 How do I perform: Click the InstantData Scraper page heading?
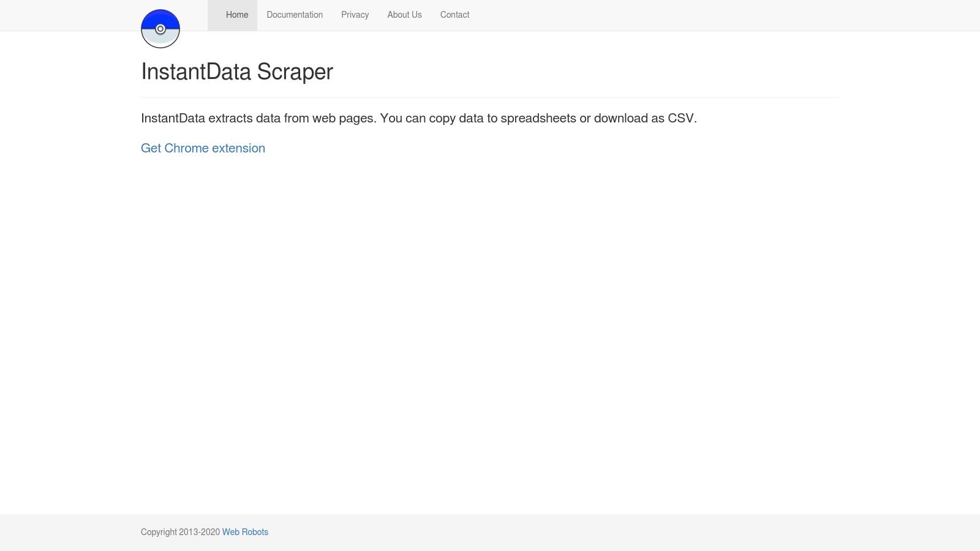237,72
